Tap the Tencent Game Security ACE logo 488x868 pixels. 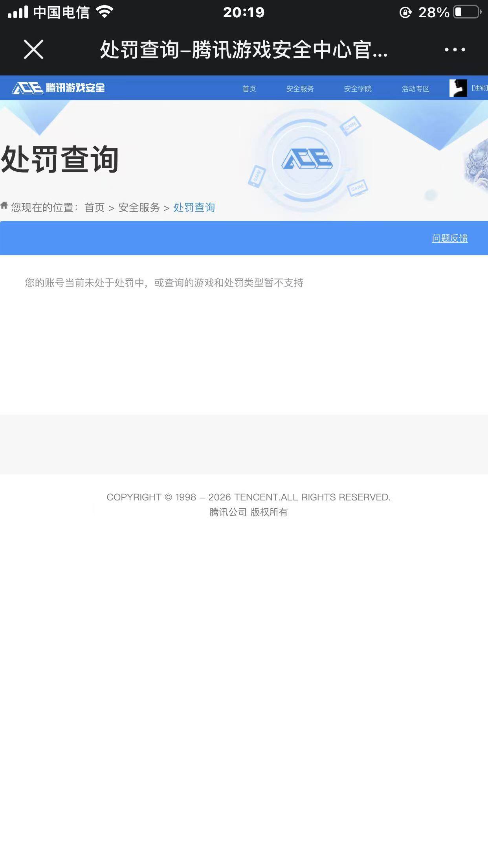coord(59,88)
